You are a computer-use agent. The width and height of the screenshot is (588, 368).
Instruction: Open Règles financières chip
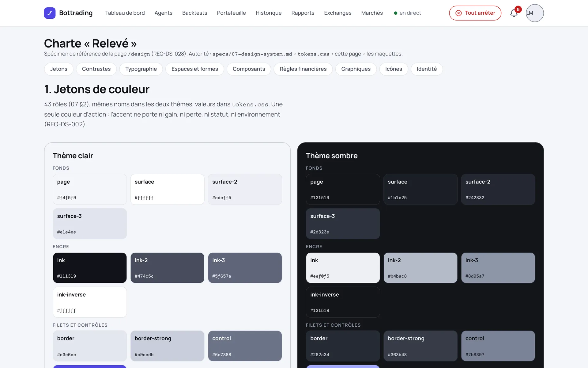pos(303,69)
